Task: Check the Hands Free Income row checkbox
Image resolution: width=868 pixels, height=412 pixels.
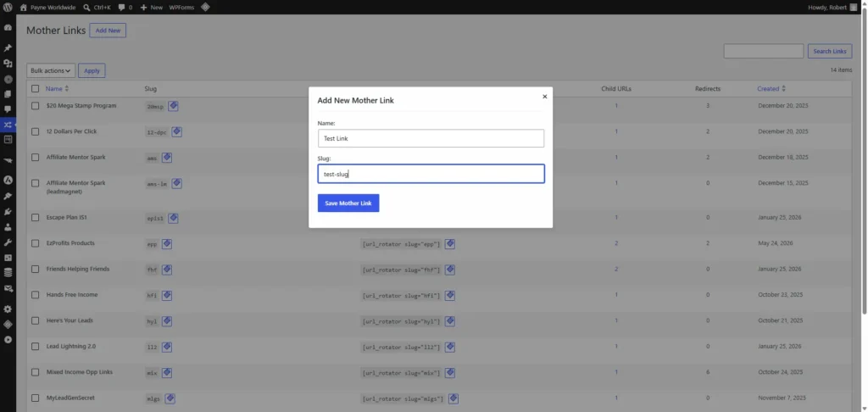Action: tap(36, 295)
